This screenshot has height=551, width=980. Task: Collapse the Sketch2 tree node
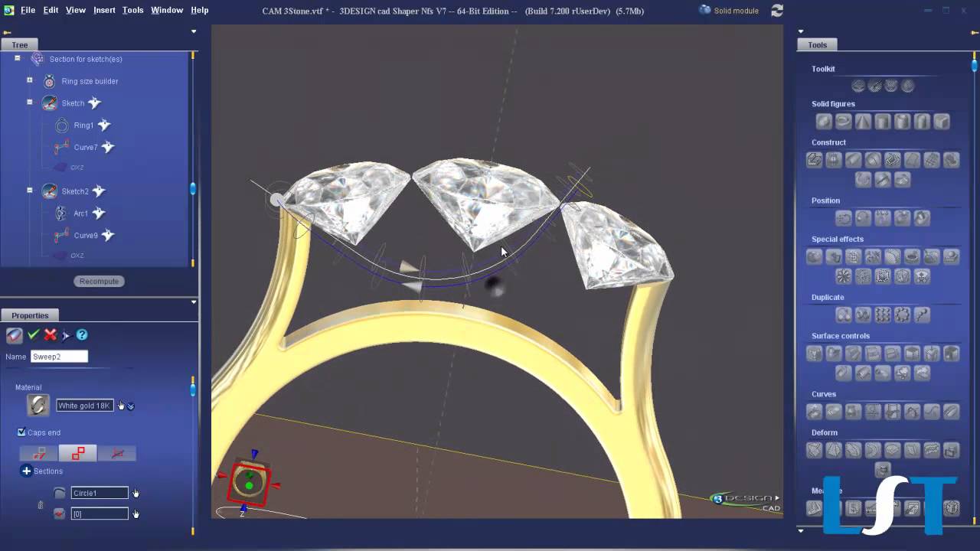click(30, 190)
